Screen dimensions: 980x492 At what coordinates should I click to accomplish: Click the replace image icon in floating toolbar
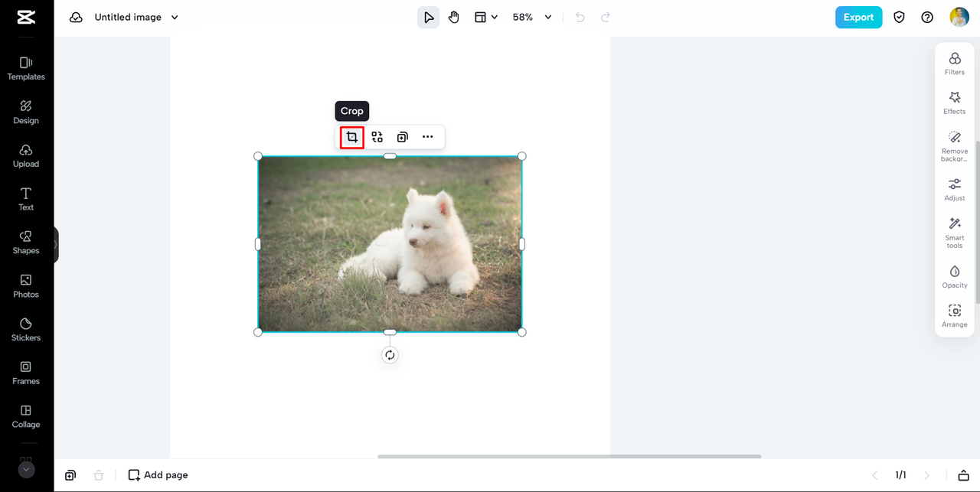[377, 137]
